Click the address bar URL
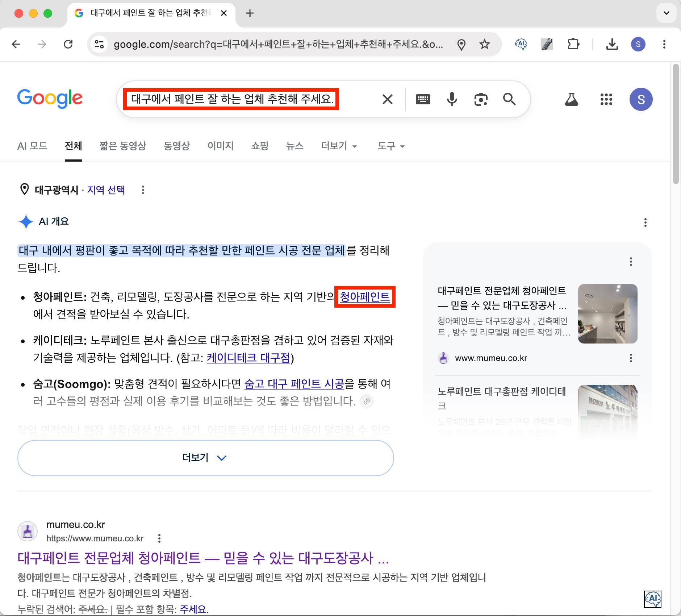Screen dimensions: 681x616 pyautogui.click(x=278, y=44)
